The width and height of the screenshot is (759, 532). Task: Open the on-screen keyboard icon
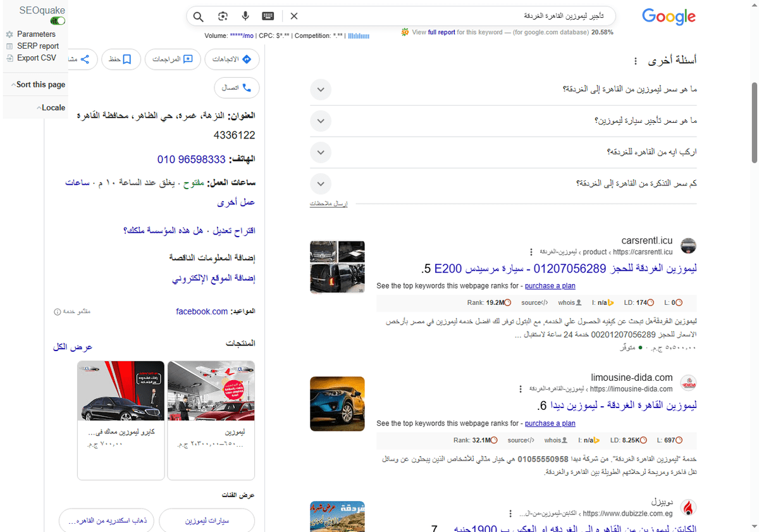click(x=268, y=16)
